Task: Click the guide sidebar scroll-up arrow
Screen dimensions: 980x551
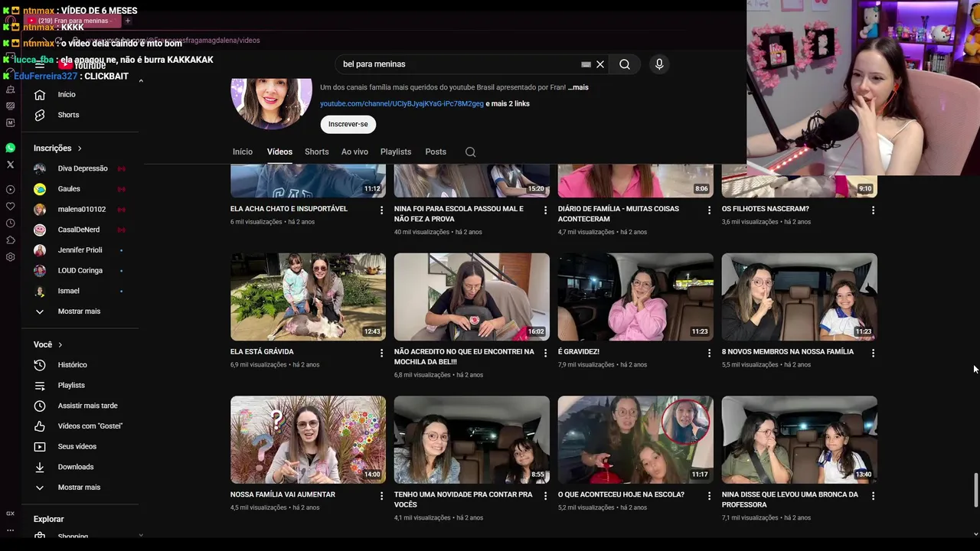Action: coord(141,81)
